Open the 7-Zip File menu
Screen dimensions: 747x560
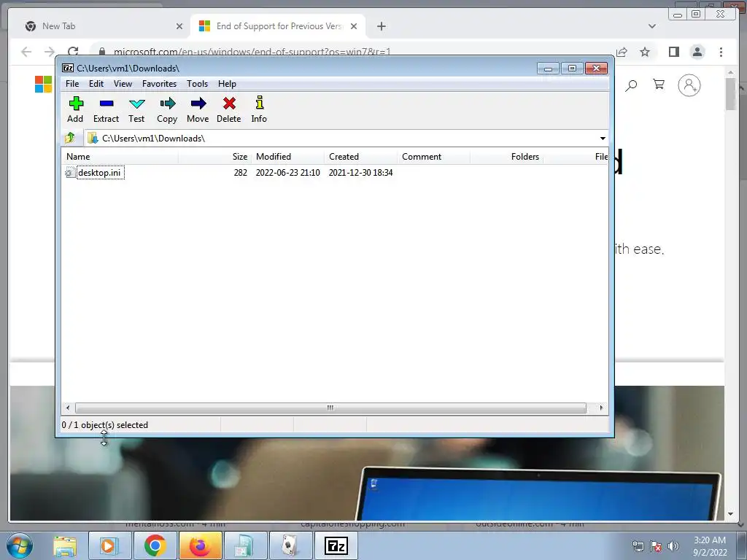pyautogui.click(x=72, y=84)
